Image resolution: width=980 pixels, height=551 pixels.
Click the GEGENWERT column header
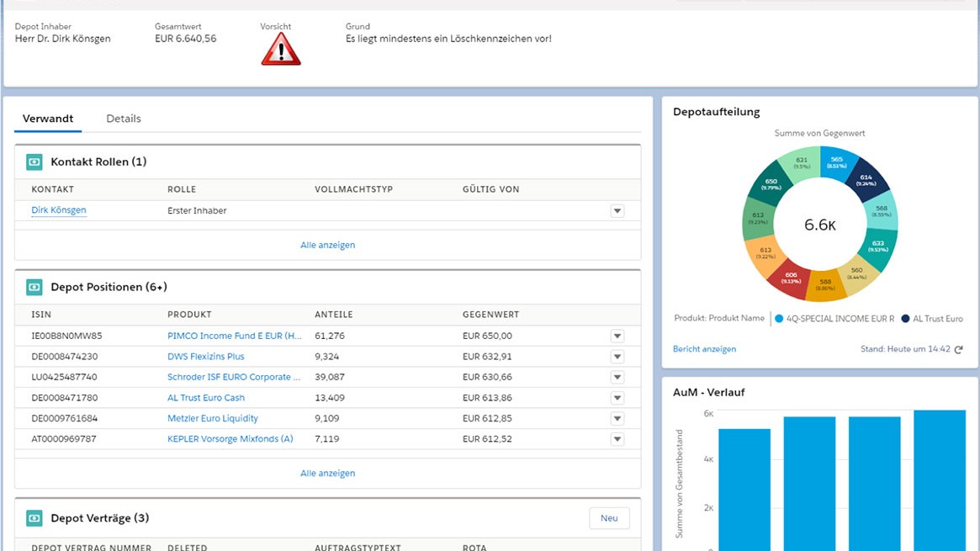(x=490, y=315)
